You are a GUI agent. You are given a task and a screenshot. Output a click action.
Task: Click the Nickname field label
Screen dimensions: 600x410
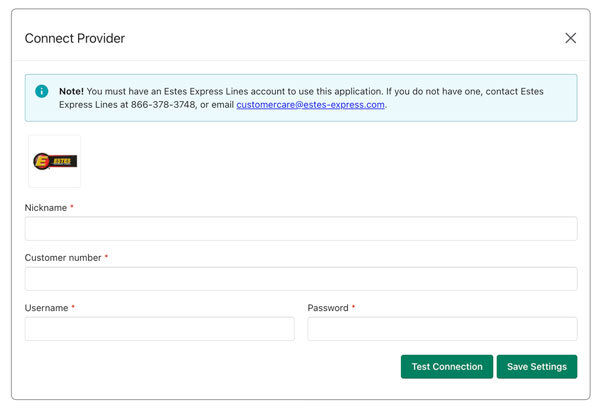(45, 208)
